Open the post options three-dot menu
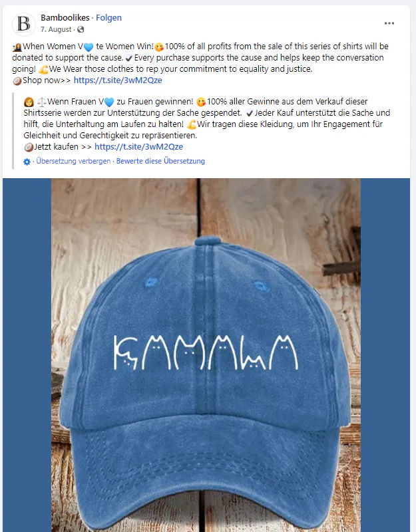The width and height of the screenshot is (416, 532). [x=389, y=23]
